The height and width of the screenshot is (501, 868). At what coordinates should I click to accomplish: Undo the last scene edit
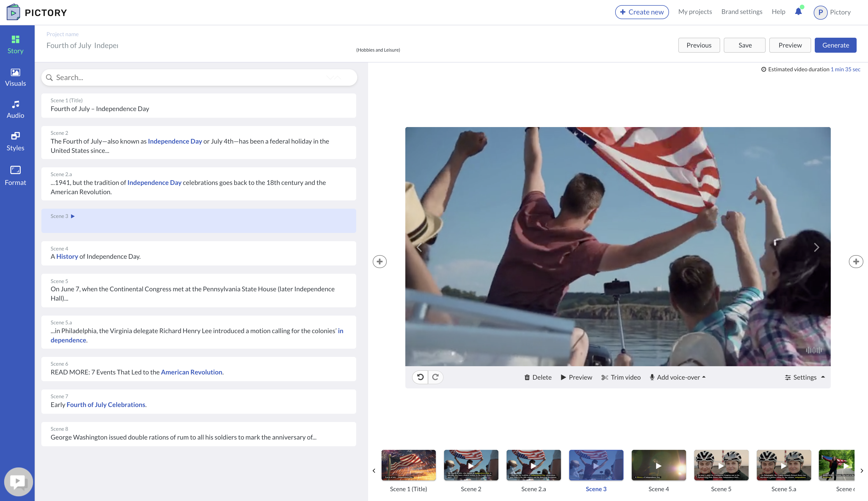pos(420,377)
